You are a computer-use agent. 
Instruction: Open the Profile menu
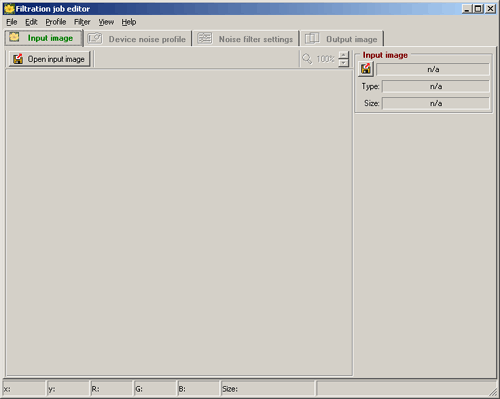pos(56,22)
